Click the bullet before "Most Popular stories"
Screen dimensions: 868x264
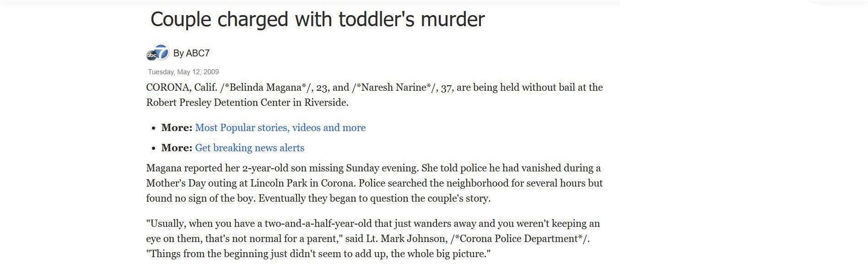[x=154, y=128]
